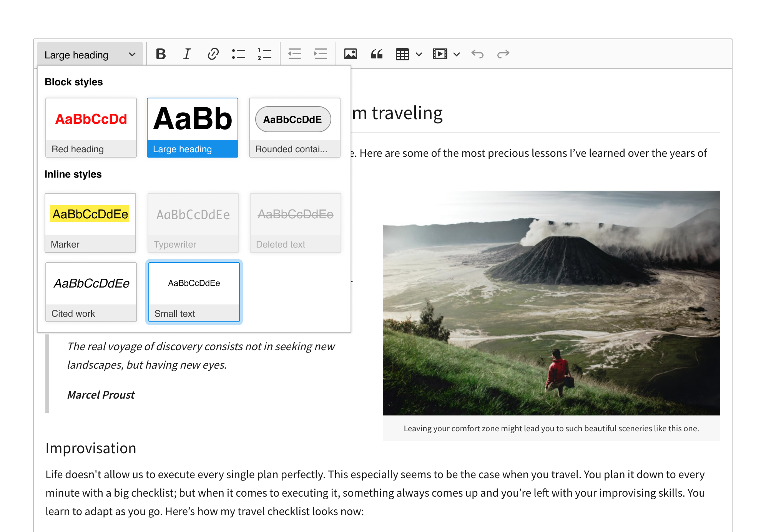Decrease paragraph indent
761x532 pixels.
294,54
